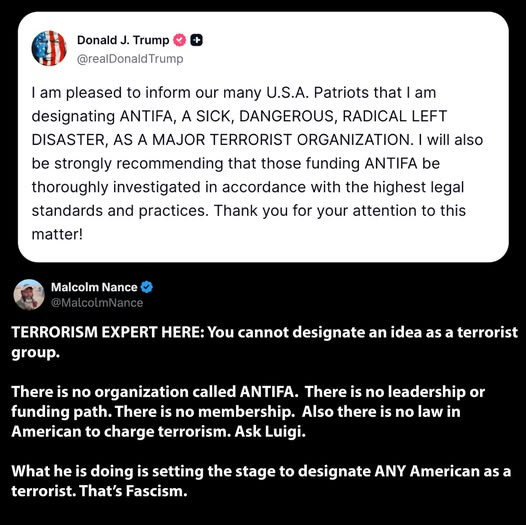This screenshot has width=526, height=525.
Task: Click the black plus badge next to Trump's name
Action: (197, 40)
